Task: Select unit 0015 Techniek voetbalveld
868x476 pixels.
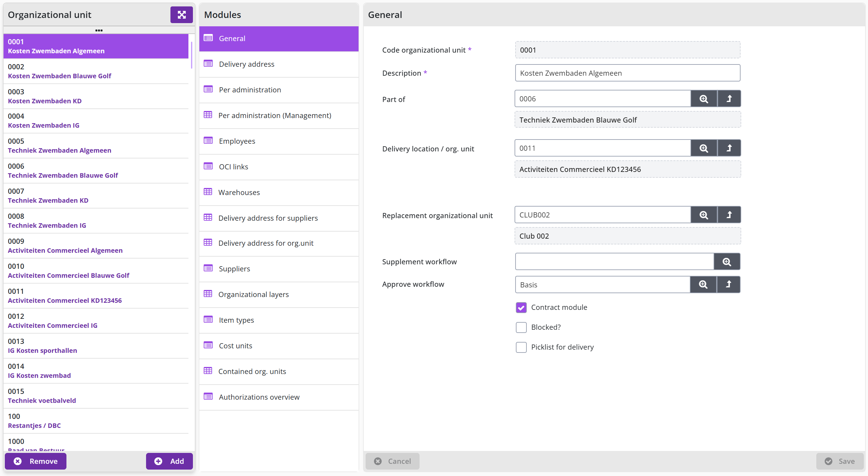Action: click(x=96, y=396)
